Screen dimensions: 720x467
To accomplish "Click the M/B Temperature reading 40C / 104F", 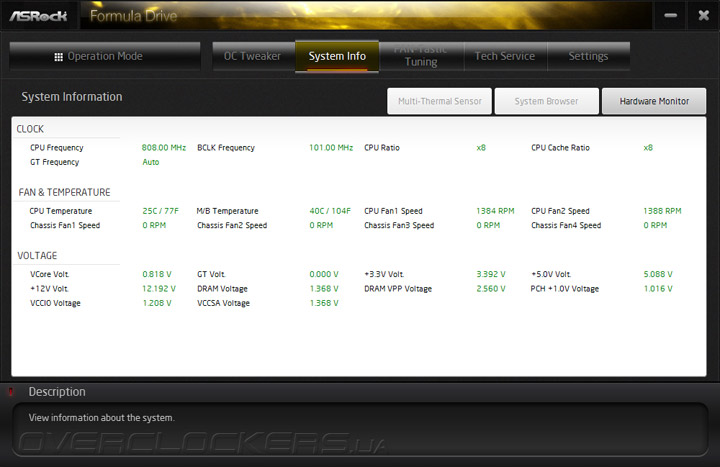I will click(330, 211).
